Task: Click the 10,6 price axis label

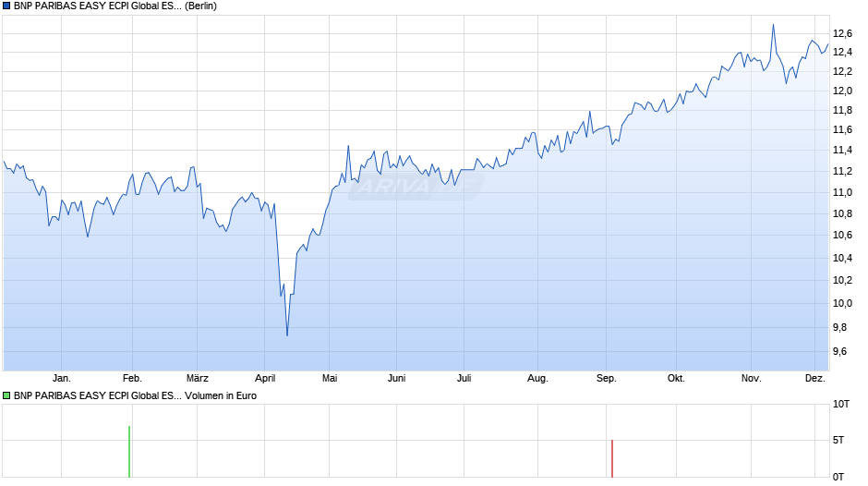Action: point(842,235)
